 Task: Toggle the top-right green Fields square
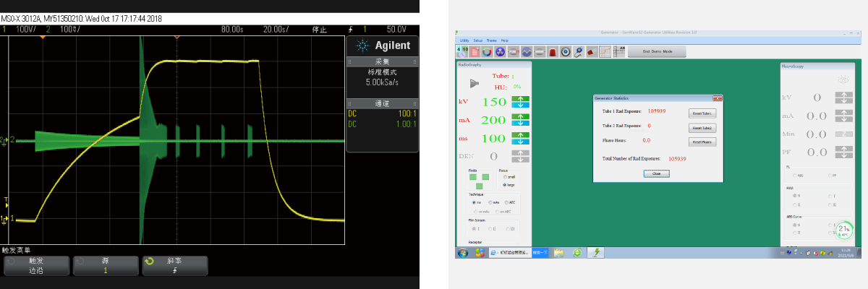tap(485, 177)
